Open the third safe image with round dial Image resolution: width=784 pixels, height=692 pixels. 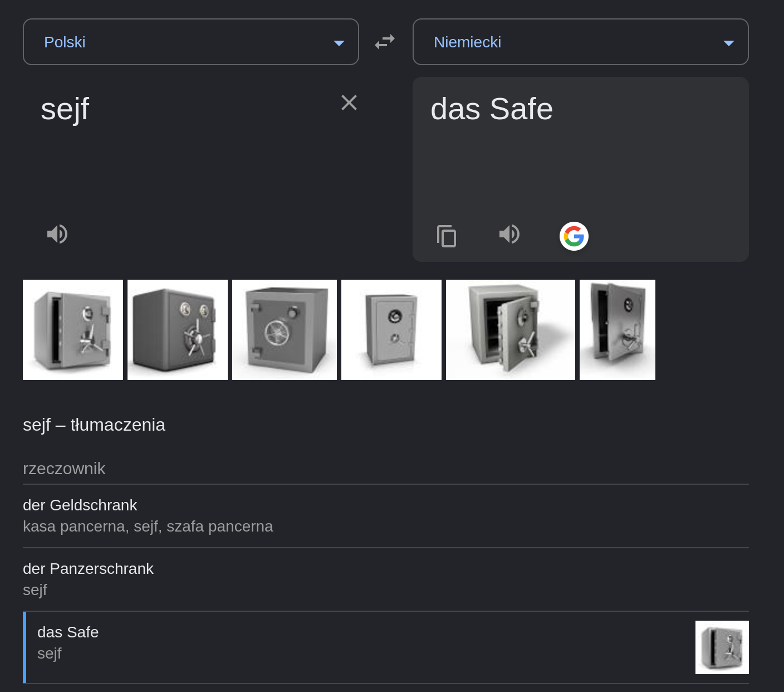point(285,330)
